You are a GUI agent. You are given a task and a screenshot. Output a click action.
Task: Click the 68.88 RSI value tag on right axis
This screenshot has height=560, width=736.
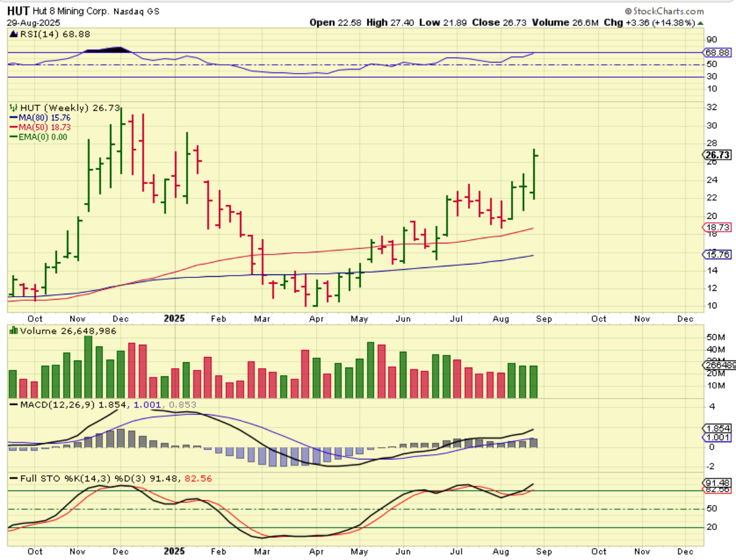tap(717, 53)
